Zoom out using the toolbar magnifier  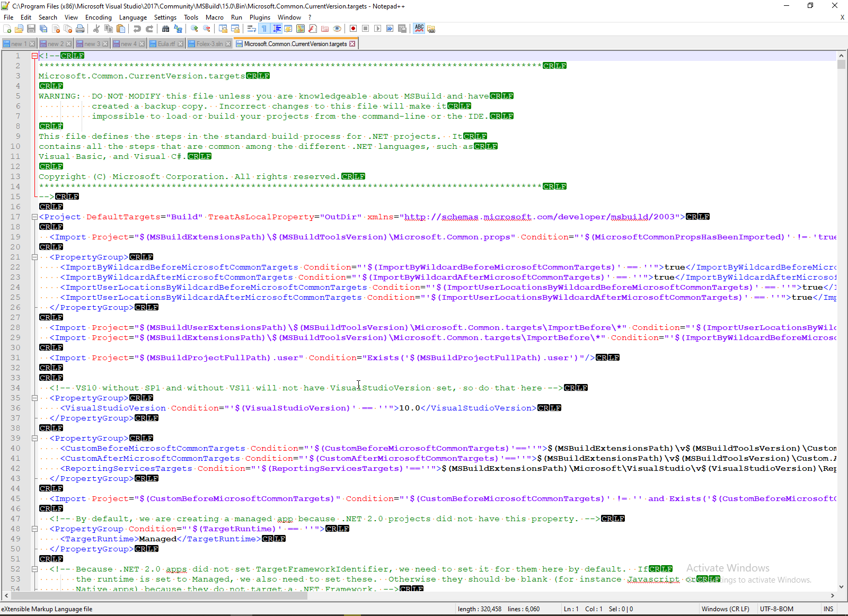pos(207,29)
